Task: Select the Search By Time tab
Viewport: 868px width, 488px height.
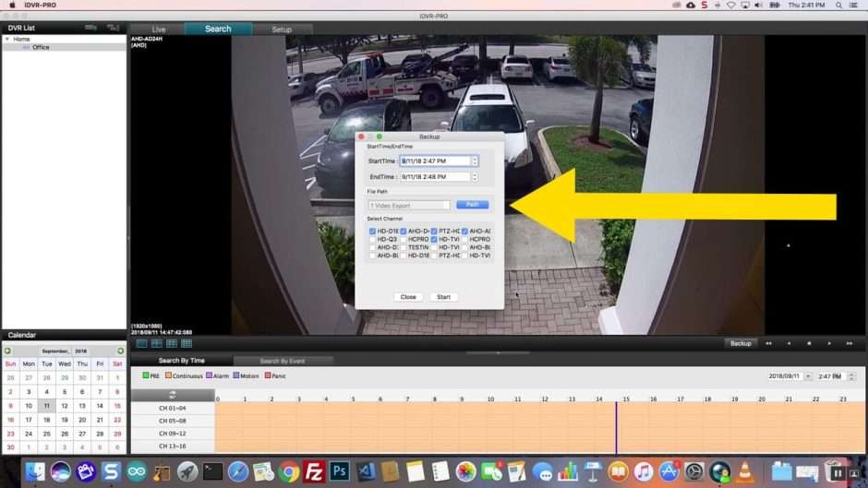Action: (182, 361)
